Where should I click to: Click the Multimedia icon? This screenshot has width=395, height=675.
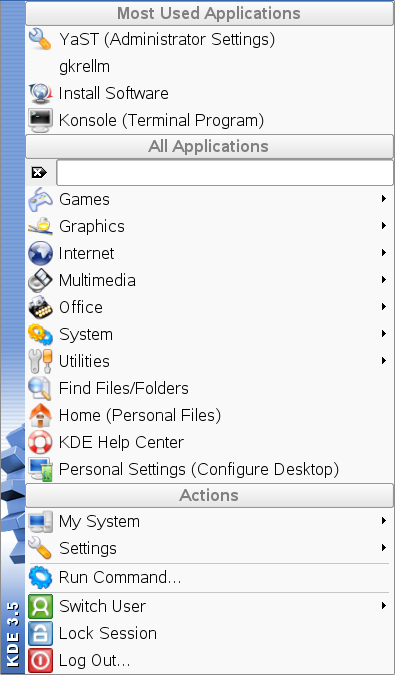[x=40, y=280]
